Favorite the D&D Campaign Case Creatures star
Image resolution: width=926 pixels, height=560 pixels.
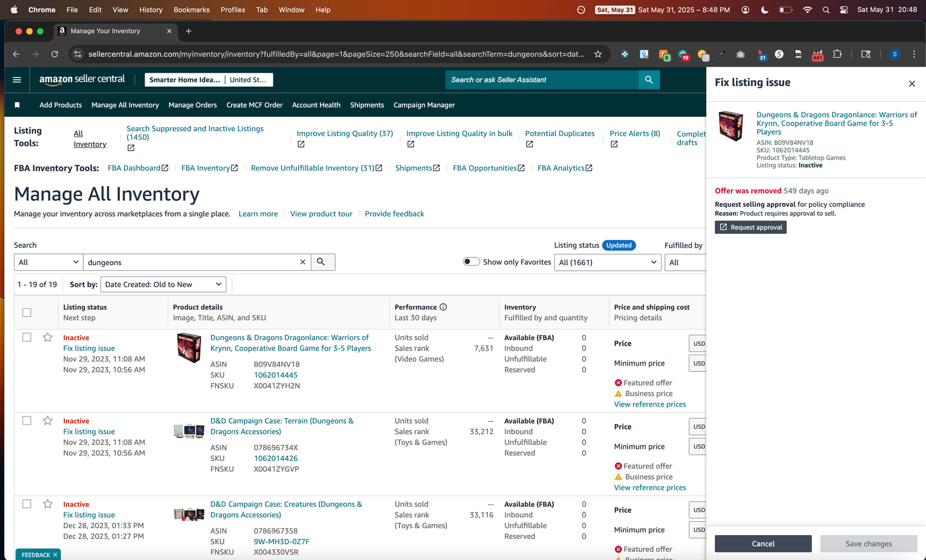(x=47, y=504)
